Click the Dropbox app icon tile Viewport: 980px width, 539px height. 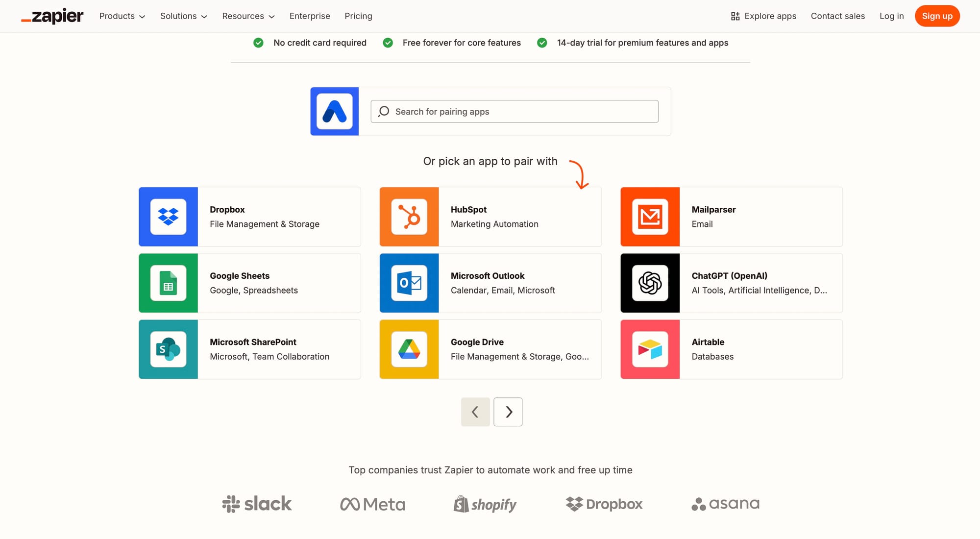pos(168,217)
